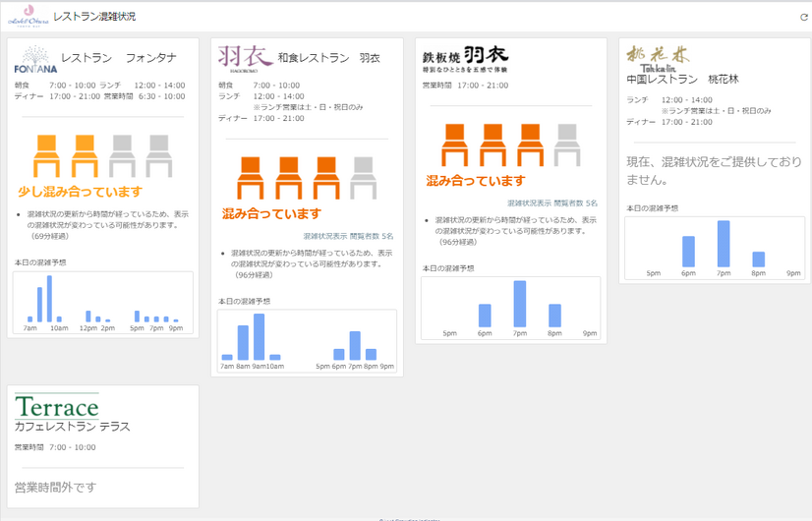Click the 9am bar in 和食レストラン 羽衣 chart

click(260, 337)
